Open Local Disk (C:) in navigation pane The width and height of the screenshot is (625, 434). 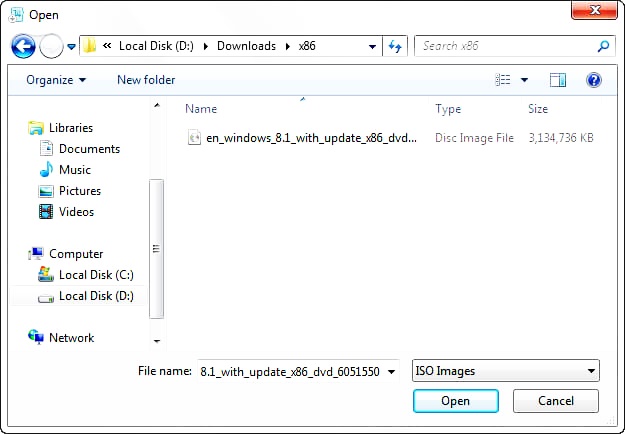pos(96,275)
